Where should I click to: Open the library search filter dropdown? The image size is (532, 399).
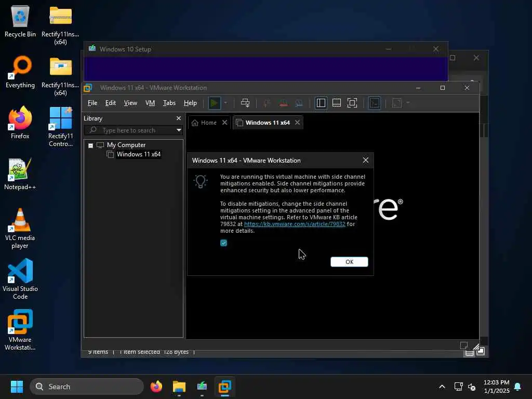click(x=179, y=130)
